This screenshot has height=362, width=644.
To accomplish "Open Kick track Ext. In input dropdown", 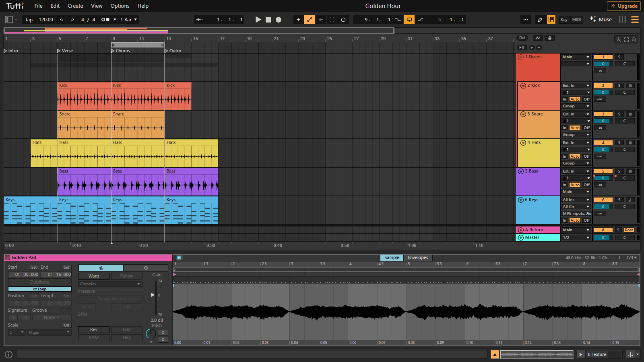I will click(x=576, y=86).
